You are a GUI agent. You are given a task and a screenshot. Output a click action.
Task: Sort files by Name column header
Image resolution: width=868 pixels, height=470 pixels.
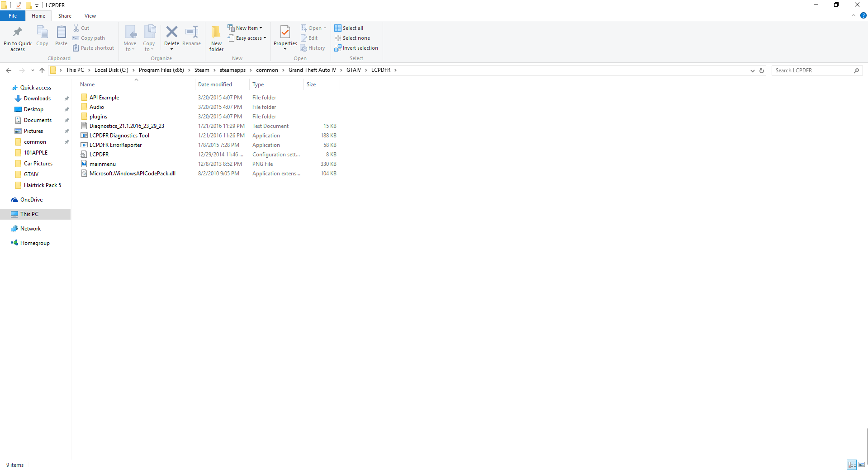pos(136,85)
